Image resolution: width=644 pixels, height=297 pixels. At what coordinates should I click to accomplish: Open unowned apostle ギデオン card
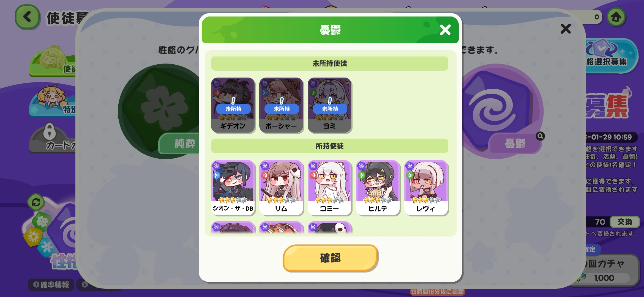pos(233,105)
